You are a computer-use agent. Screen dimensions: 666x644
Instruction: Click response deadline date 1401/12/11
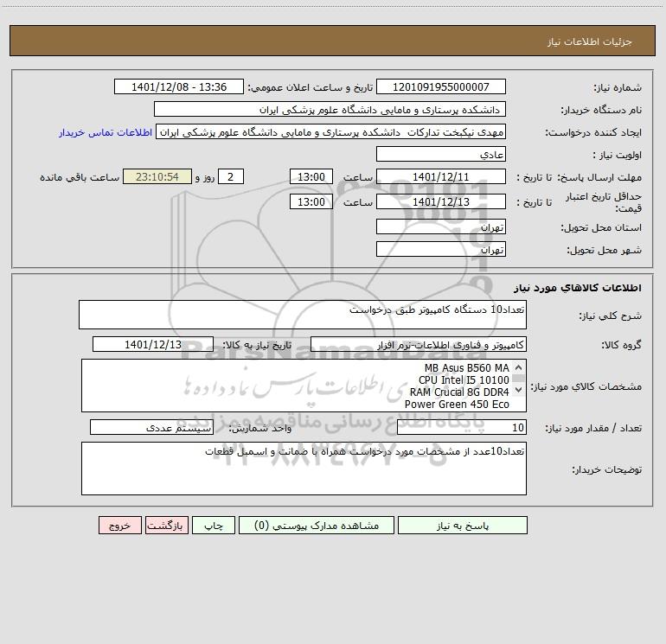pyautogui.click(x=441, y=176)
